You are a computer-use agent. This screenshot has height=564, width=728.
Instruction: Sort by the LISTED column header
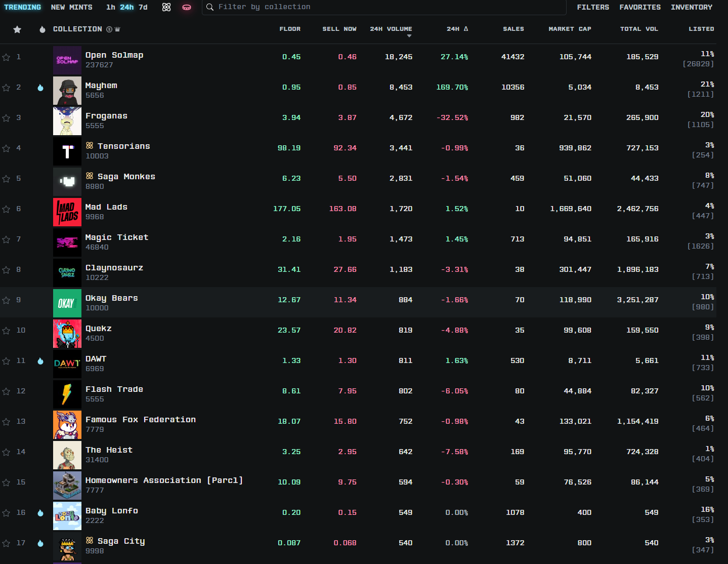[x=701, y=29]
